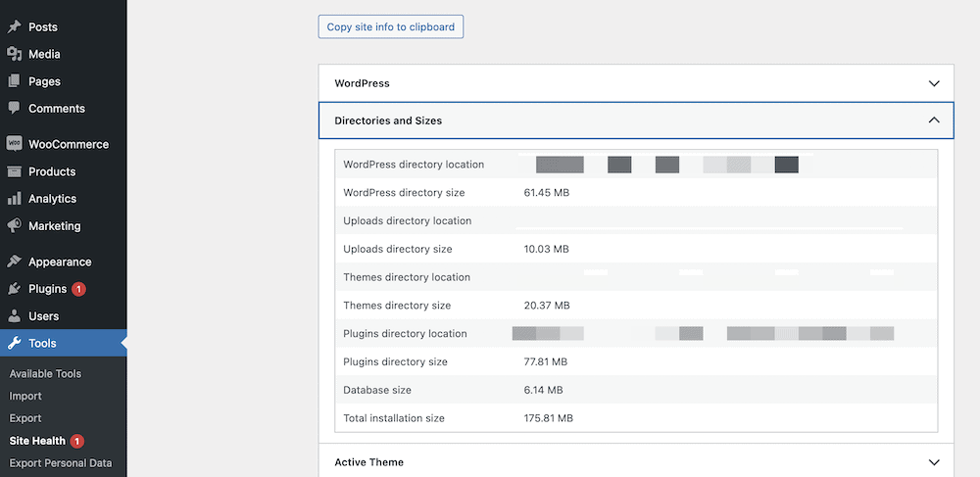980x477 pixels.
Task: Expand the Active Theme section chevron
Action: click(x=934, y=462)
